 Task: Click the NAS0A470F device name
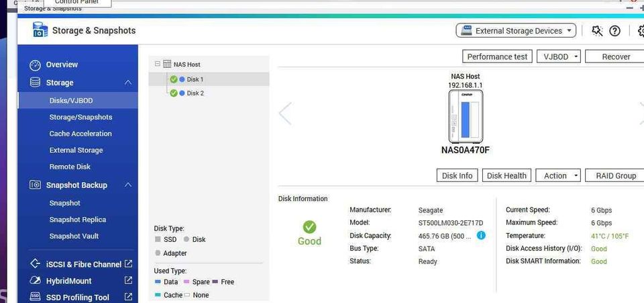click(x=466, y=150)
